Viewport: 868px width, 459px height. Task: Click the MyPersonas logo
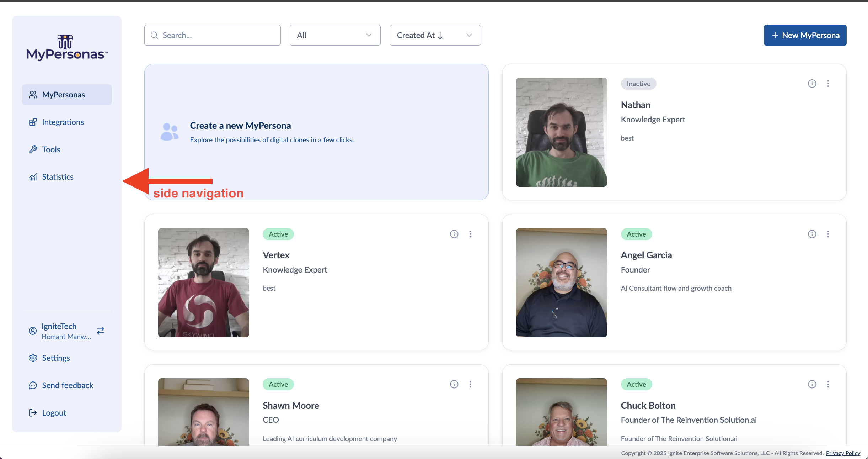click(67, 48)
